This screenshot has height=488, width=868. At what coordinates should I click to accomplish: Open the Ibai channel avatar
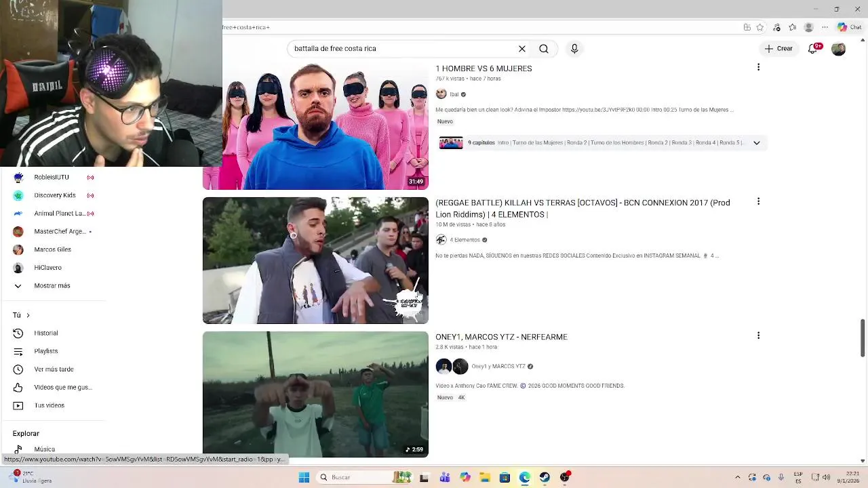(x=441, y=94)
